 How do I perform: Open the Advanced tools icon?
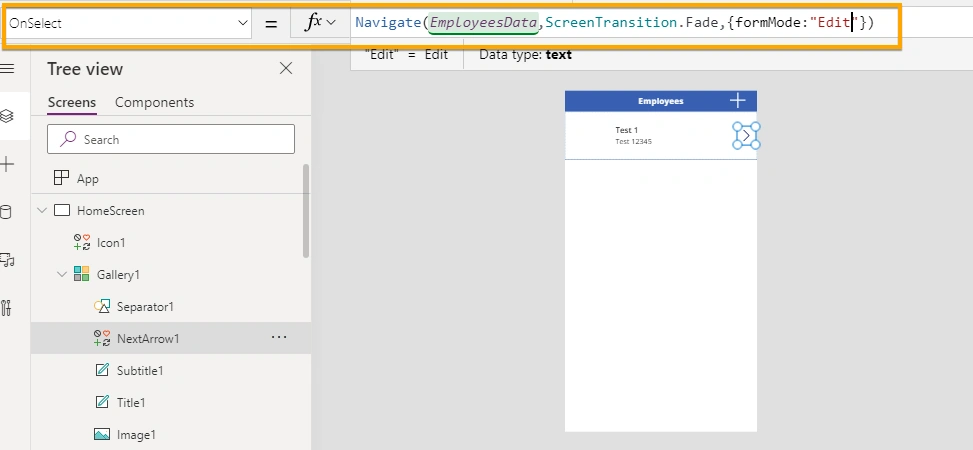(7, 308)
